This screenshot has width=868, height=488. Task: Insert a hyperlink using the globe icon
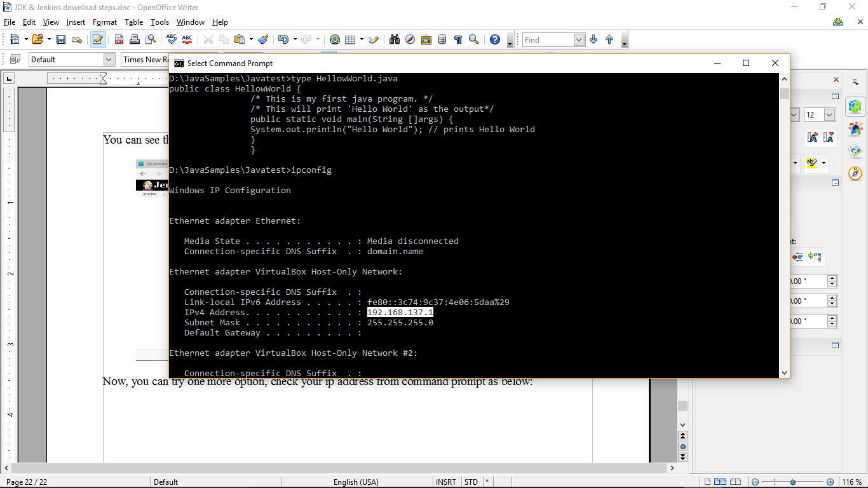point(334,39)
